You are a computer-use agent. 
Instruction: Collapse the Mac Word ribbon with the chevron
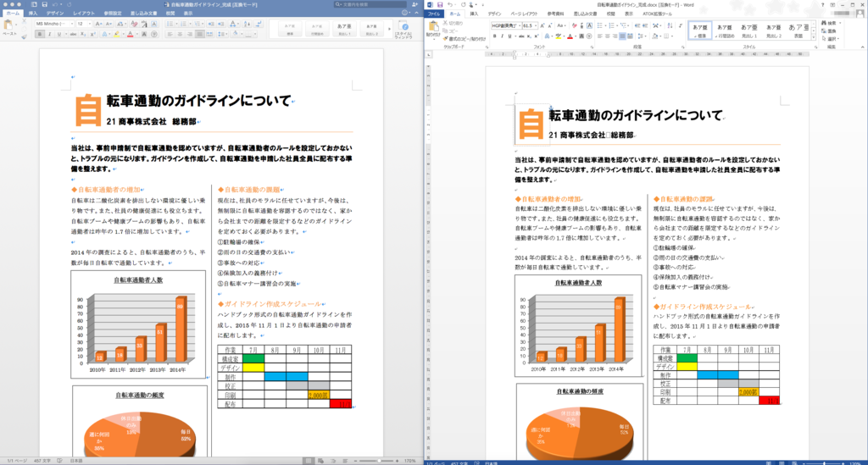coord(416,14)
